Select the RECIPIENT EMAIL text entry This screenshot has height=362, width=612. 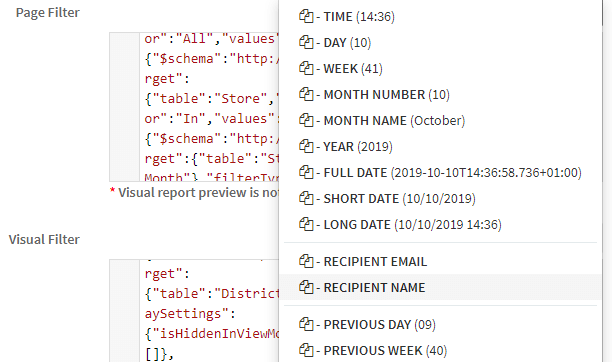[x=375, y=261]
